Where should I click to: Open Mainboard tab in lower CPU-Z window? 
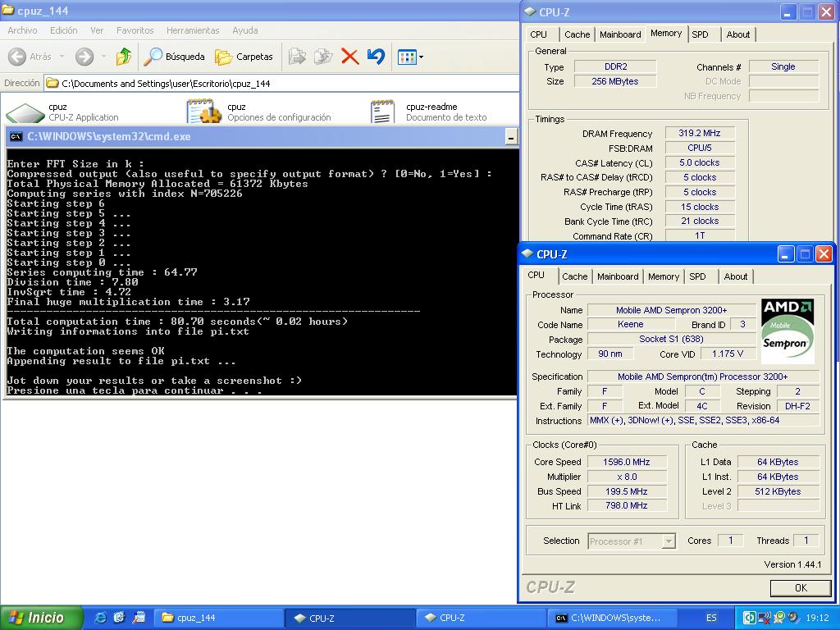click(x=618, y=276)
